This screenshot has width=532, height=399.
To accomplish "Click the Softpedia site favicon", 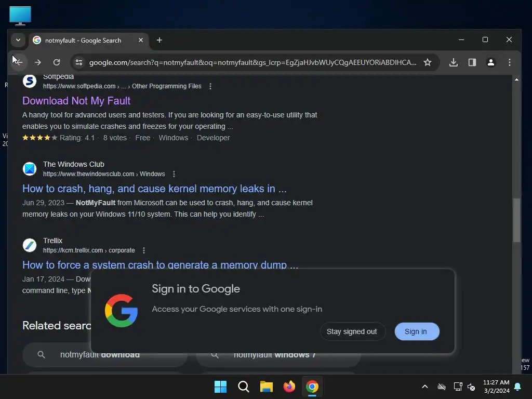I will tap(30, 81).
